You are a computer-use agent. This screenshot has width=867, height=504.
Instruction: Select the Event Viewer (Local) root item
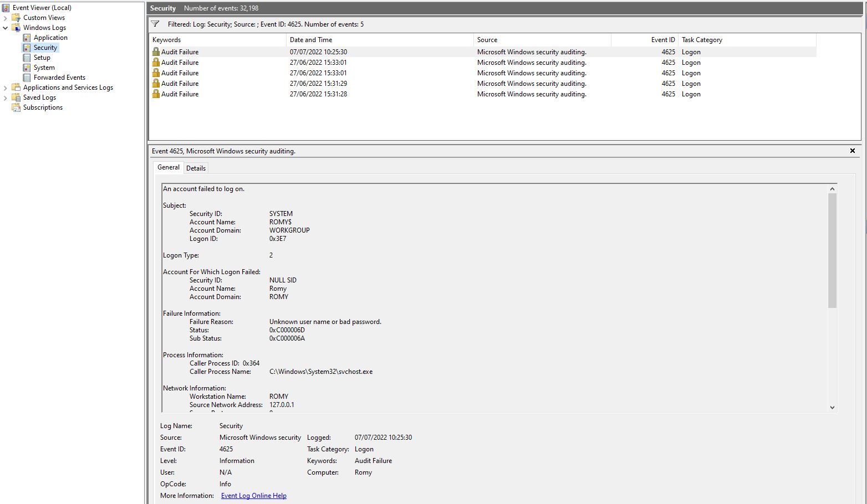(42, 8)
